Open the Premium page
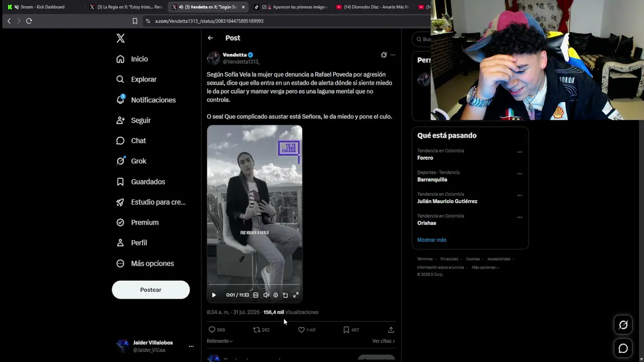Image resolution: width=644 pixels, height=362 pixels. tap(137, 222)
